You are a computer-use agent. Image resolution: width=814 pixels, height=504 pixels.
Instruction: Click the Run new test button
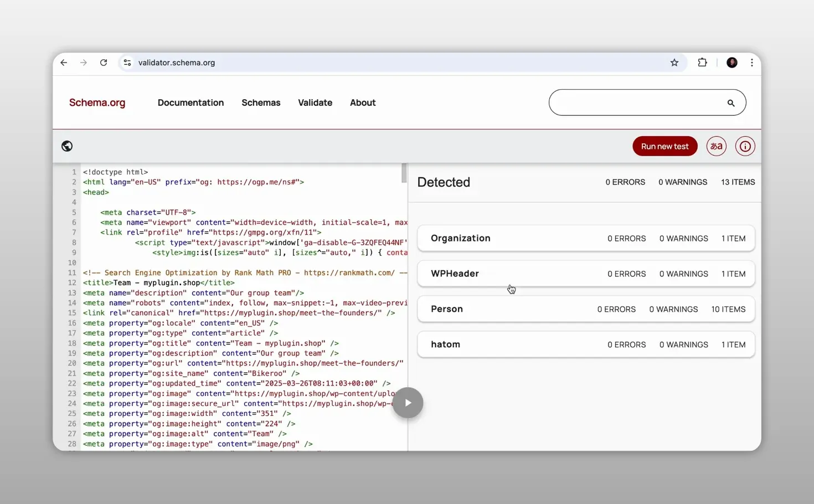[665, 146]
